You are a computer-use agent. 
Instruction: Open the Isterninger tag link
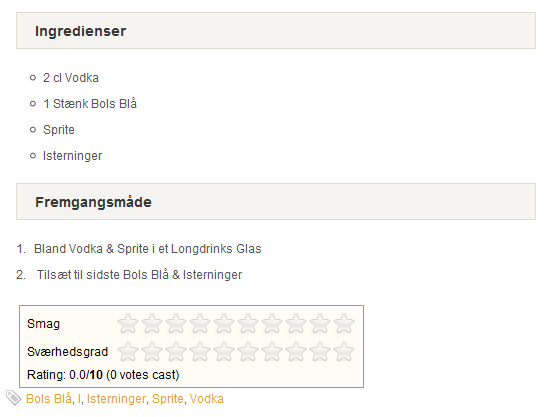116,399
